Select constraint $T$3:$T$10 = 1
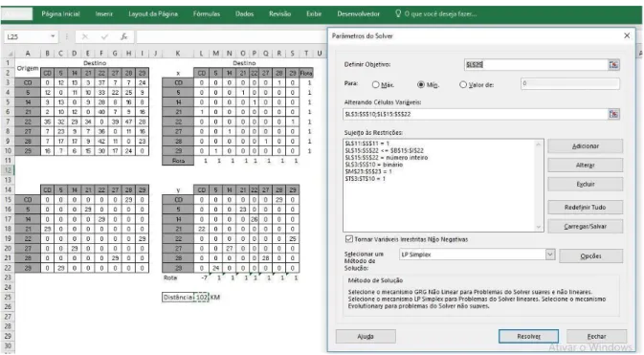The width and height of the screenshot is (644, 355). point(366,178)
